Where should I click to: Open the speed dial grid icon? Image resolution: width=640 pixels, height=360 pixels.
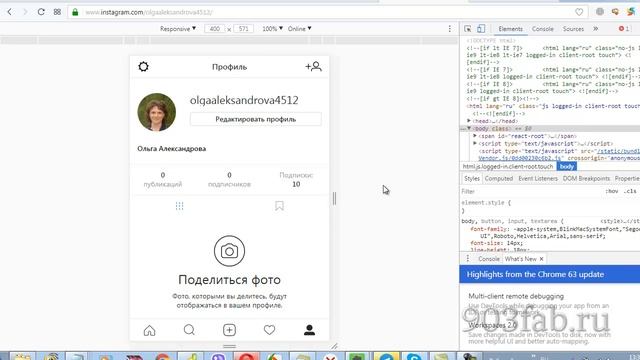[x=57, y=12]
